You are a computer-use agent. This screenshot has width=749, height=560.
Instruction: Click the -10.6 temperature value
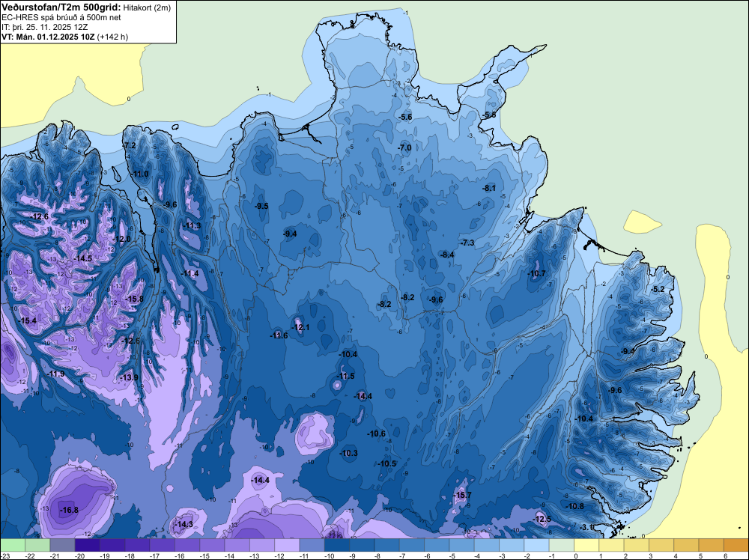(x=377, y=434)
